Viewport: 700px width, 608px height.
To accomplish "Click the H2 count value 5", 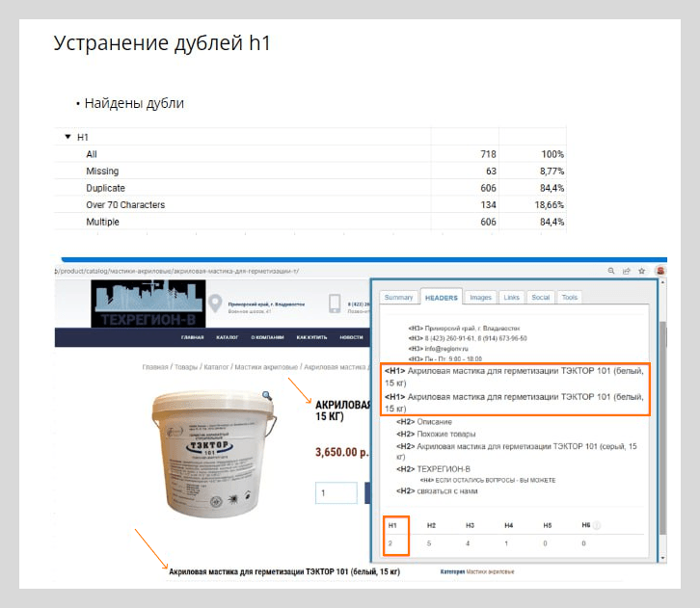I will [429, 543].
